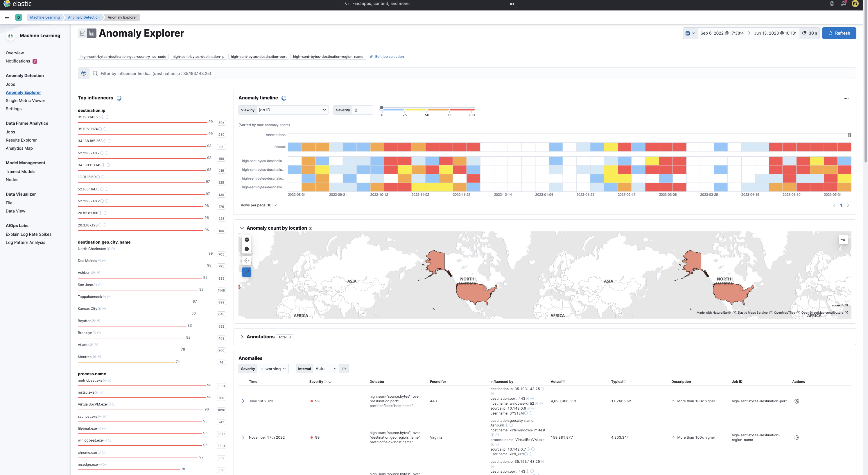The width and height of the screenshot is (868, 475).
Task: Open the Anomaly timeline overflow menu
Action: 847,98
